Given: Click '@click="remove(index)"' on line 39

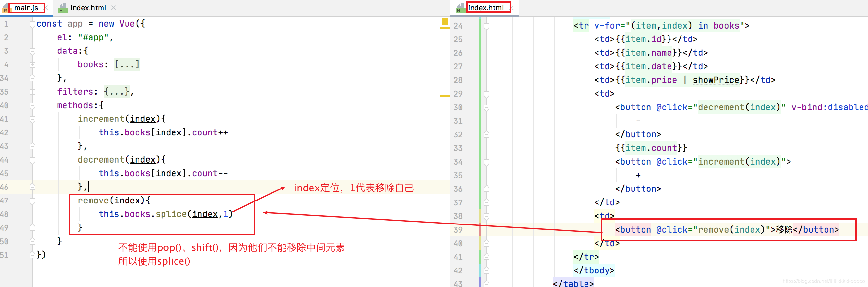Looking at the screenshot, I should (x=713, y=229).
